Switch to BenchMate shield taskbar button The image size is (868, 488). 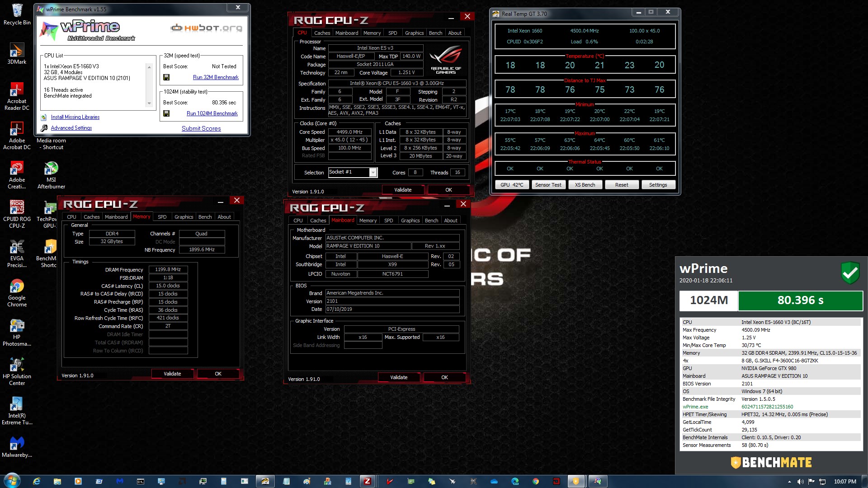pyautogui.click(x=576, y=481)
